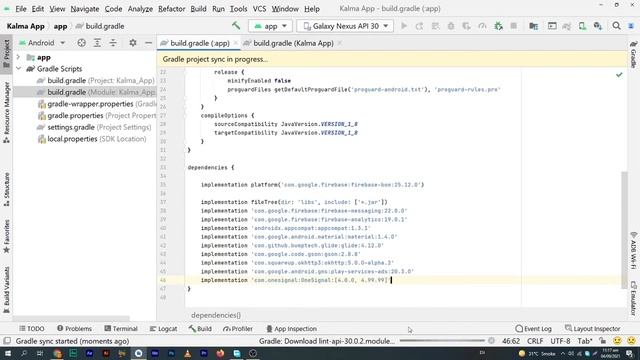This screenshot has width=640, height=360.
Task: Click the Apply Changes and Restart icon
Action: point(419,26)
